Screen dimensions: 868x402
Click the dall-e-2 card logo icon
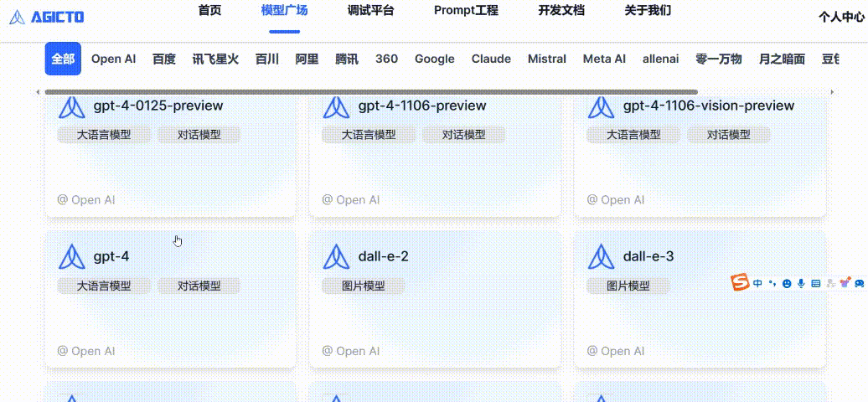(337, 257)
